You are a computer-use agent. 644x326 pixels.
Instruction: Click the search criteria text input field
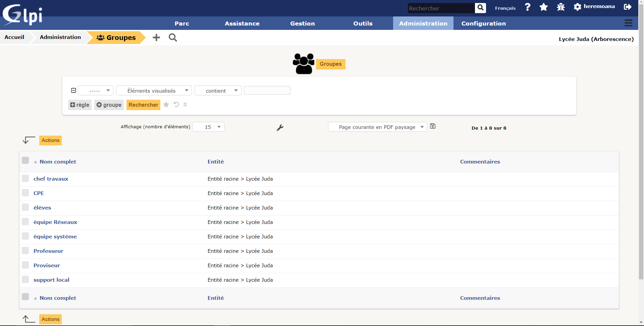point(267,91)
